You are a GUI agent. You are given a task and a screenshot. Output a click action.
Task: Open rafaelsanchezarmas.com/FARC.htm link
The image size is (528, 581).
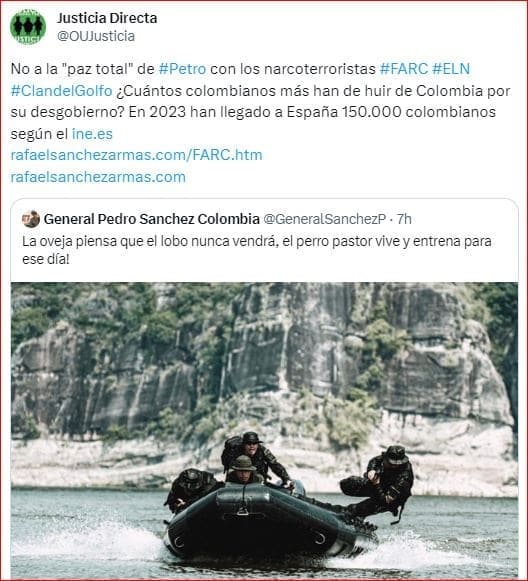pyautogui.click(x=136, y=155)
